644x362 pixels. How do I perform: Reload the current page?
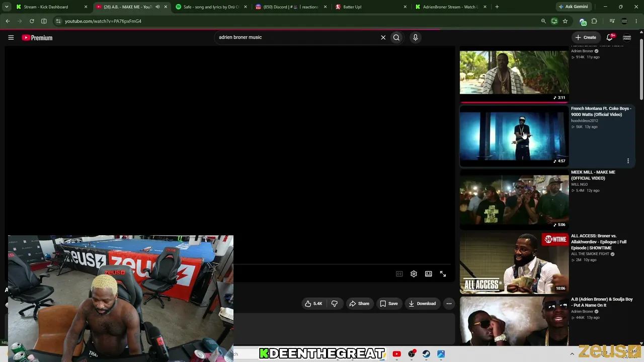[x=32, y=21]
